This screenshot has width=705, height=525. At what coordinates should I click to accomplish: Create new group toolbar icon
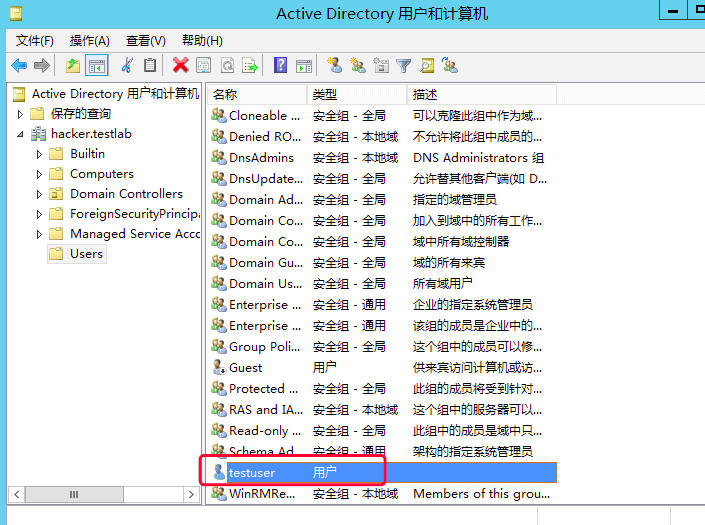click(x=358, y=66)
